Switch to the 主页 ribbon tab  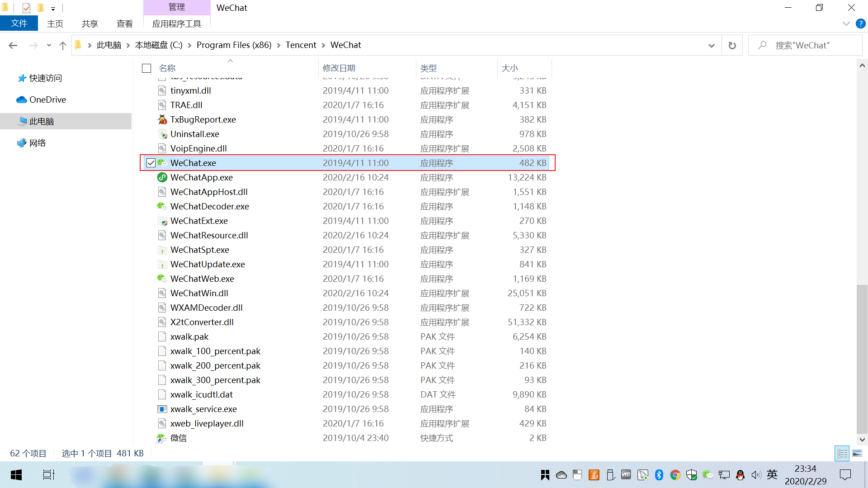pyautogui.click(x=55, y=24)
